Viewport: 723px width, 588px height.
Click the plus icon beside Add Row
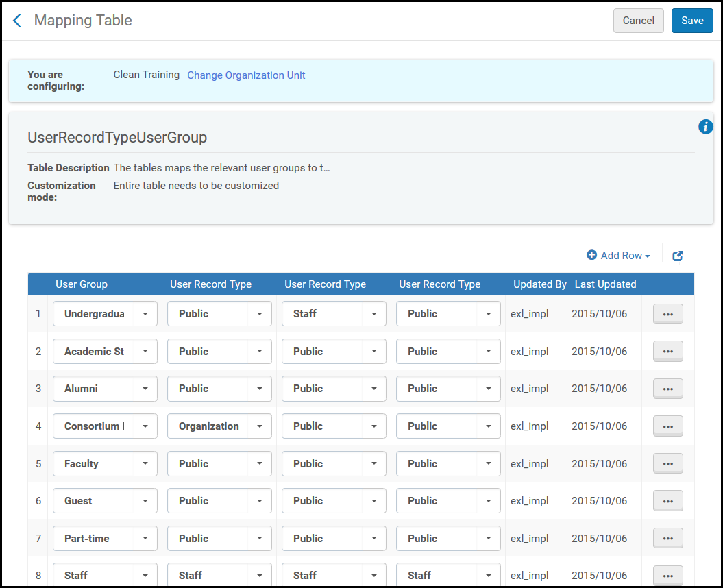pyautogui.click(x=591, y=255)
